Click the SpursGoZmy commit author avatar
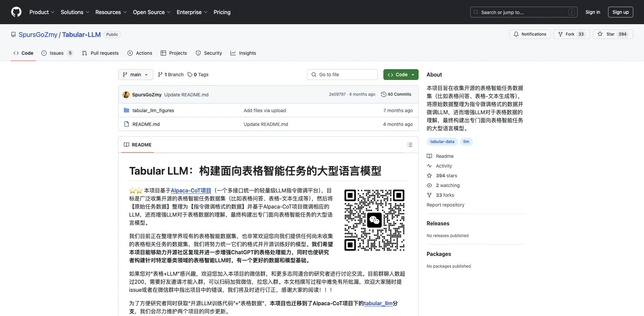This screenshot has height=316, width=644. point(126,95)
